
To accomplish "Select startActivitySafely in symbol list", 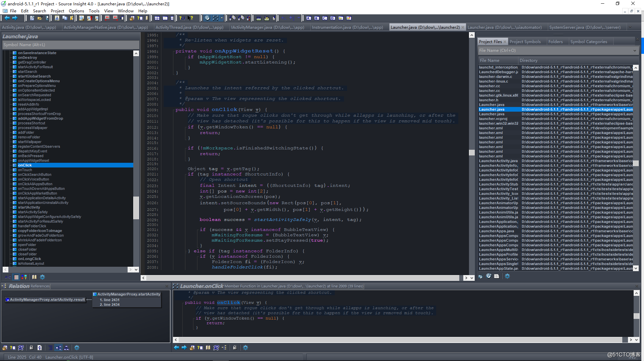I will pos(33,212).
